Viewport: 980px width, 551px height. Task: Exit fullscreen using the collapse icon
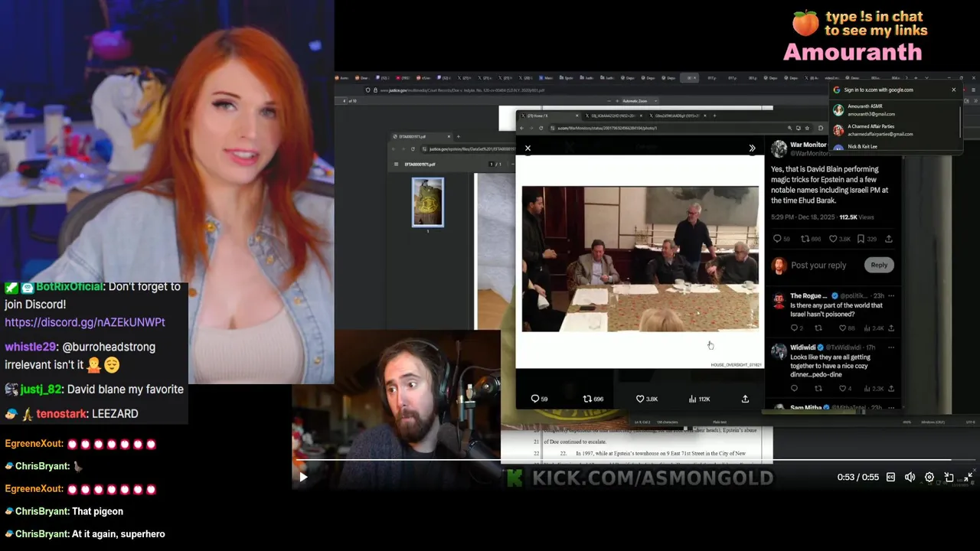click(968, 477)
